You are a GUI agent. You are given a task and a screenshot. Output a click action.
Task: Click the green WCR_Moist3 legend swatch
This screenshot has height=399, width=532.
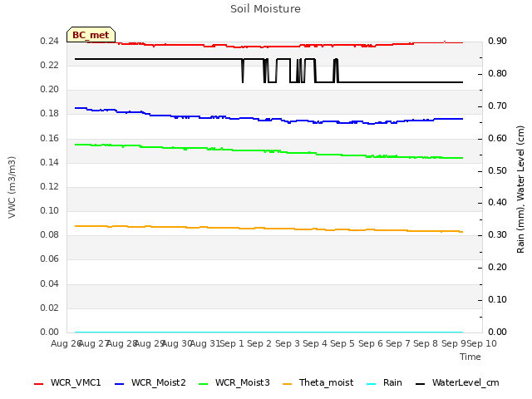coord(203,384)
